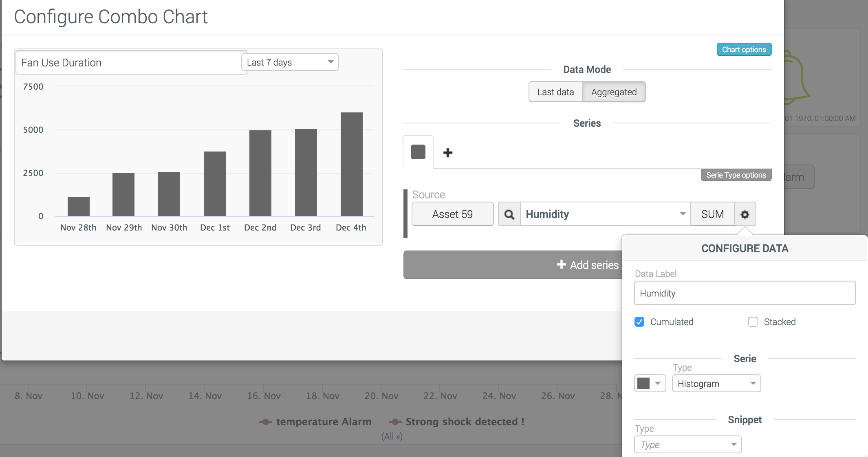Click the Chart options button
This screenshot has width=868, height=457.
(744, 50)
